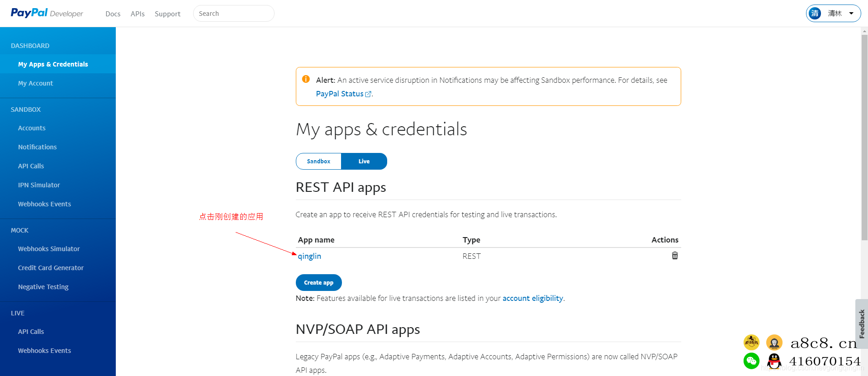
Task: Click the SANDBOX section heading
Action: pyautogui.click(x=26, y=109)
